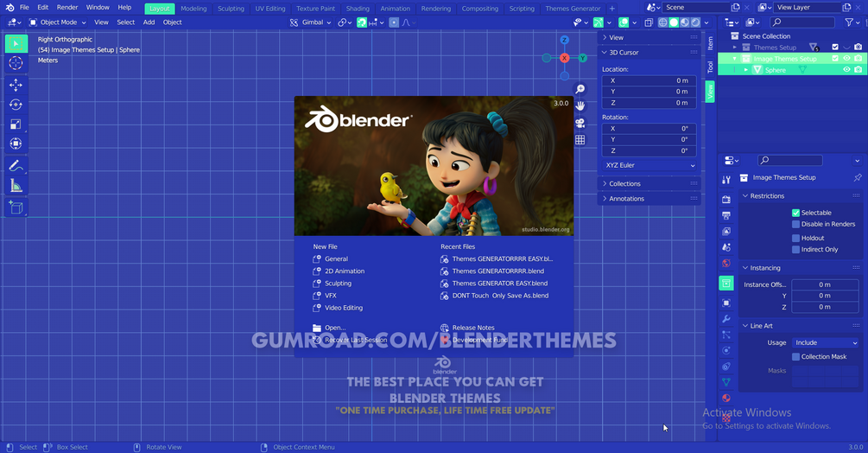Pin the Image Themes Setup properties
Screen dimensions: 868x453
click(858, 178)
